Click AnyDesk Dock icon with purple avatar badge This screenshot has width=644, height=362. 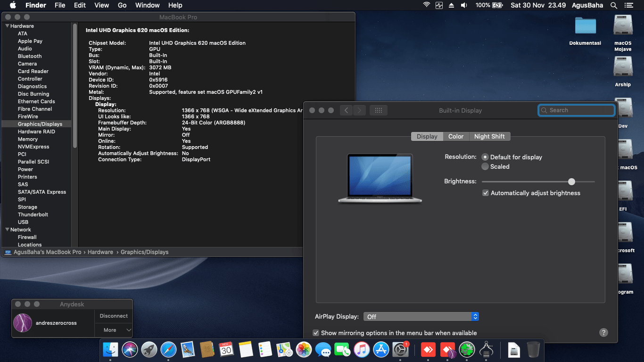[x=447, y=350]
